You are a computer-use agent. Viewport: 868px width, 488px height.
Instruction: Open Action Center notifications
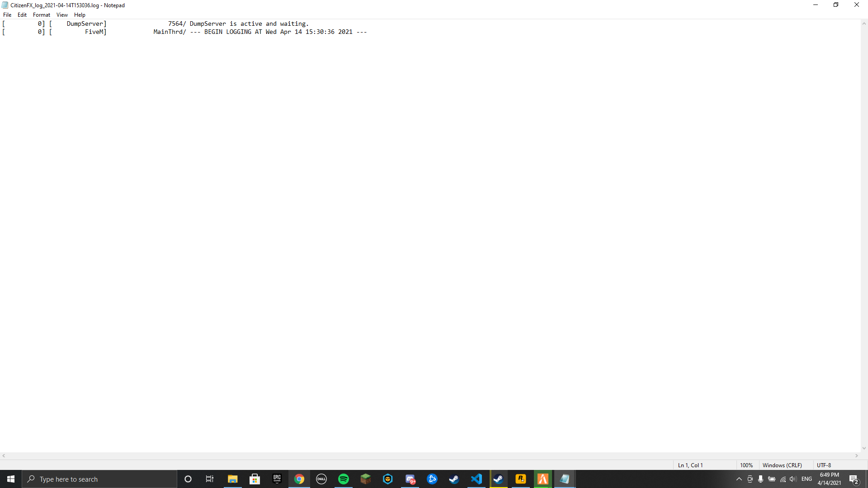pos(854,479)
